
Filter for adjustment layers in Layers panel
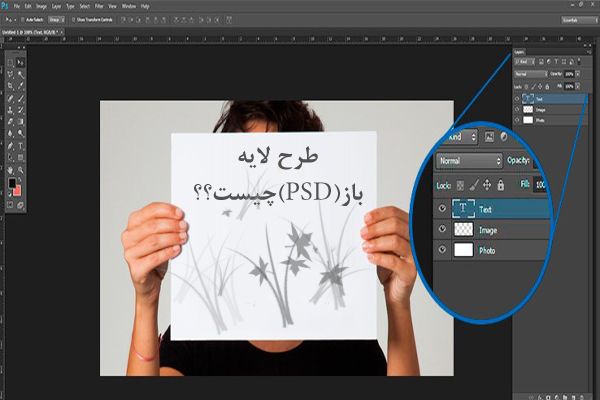[549, 61]
